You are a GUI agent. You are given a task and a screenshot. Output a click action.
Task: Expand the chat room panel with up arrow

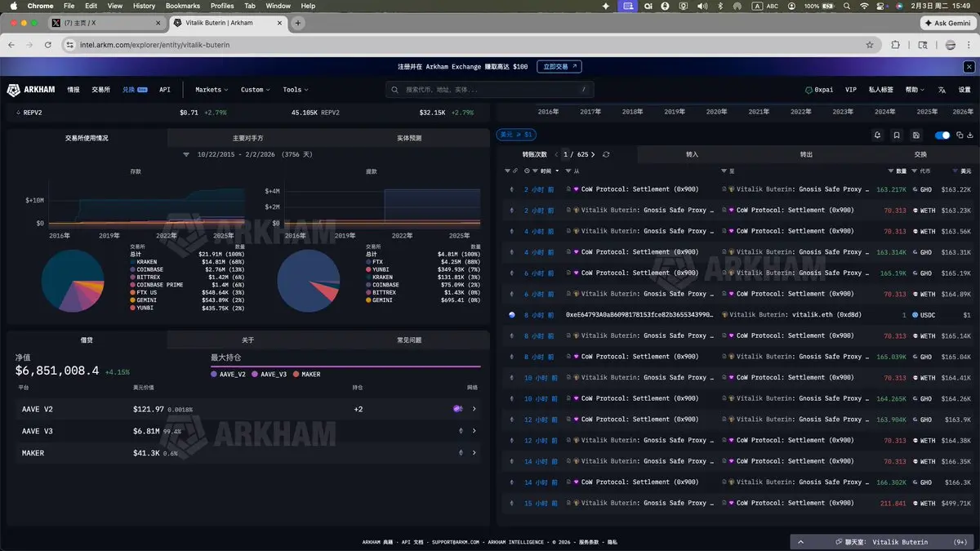(x=801, y=542)
